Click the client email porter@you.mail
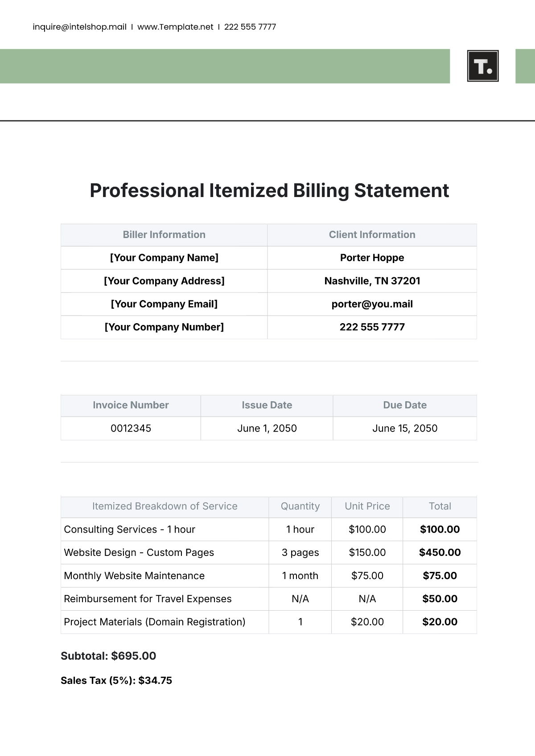This screenshot has width=535, height=756. [x=372, y=304]
